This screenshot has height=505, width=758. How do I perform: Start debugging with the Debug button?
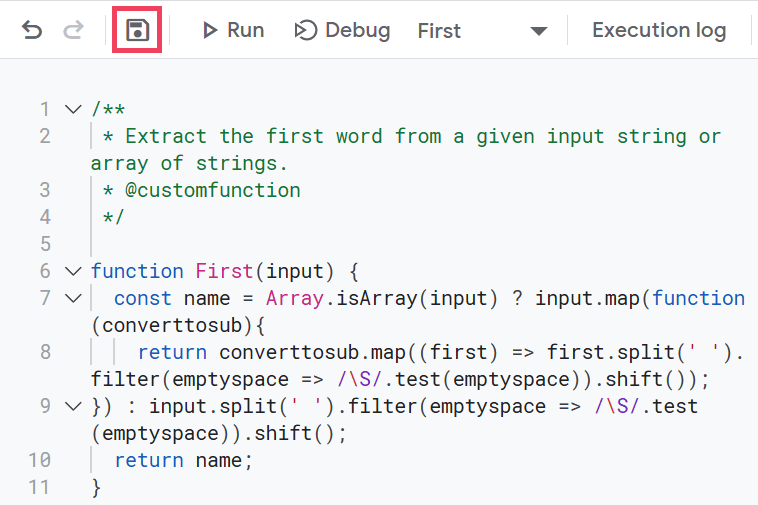coord(342,30)
